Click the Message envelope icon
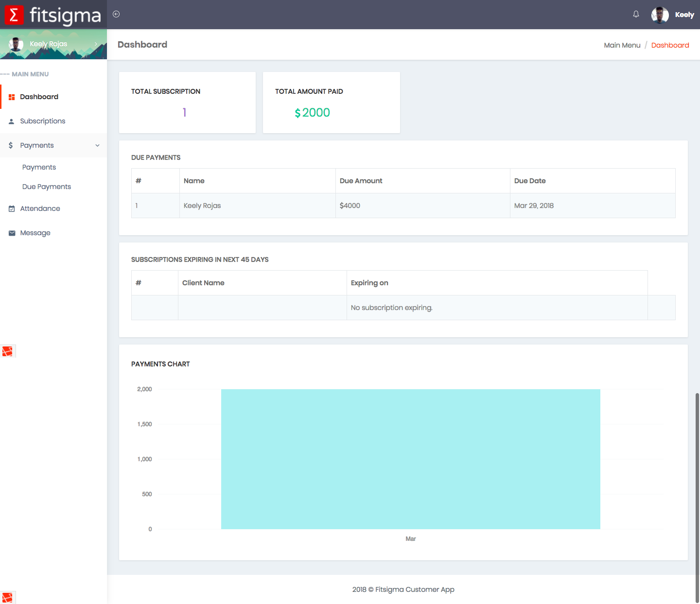 coord(12,233)
